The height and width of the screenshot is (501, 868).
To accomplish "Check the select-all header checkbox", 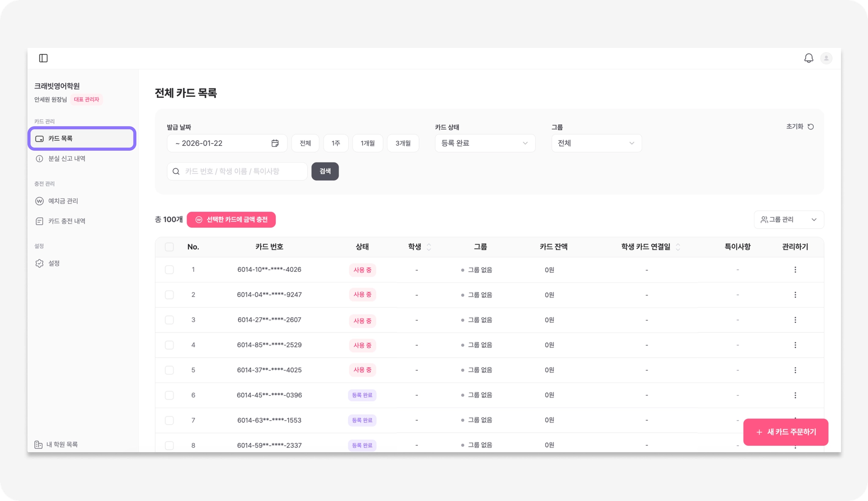I will tap(169, 247).
